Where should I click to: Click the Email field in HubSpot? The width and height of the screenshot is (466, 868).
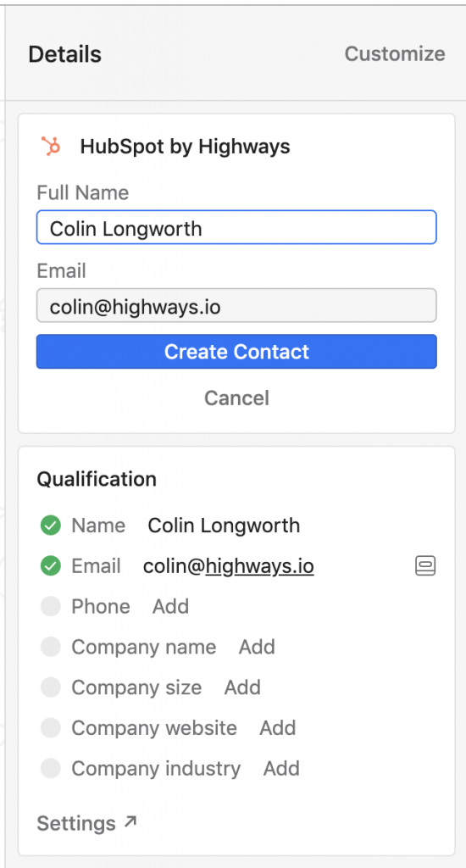tap(236, 305)
